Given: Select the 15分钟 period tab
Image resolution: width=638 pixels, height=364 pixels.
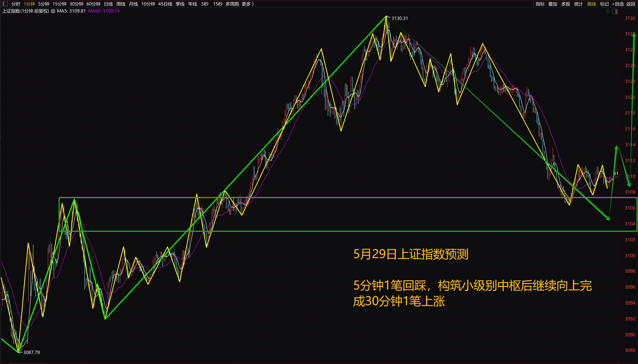Looking at the screenshot, I should 59,4.
